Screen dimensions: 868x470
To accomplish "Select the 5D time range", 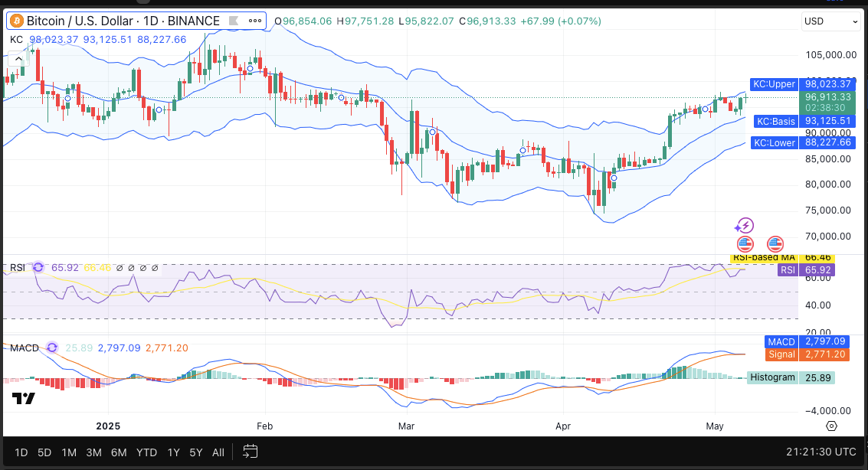I will [44, 452].
